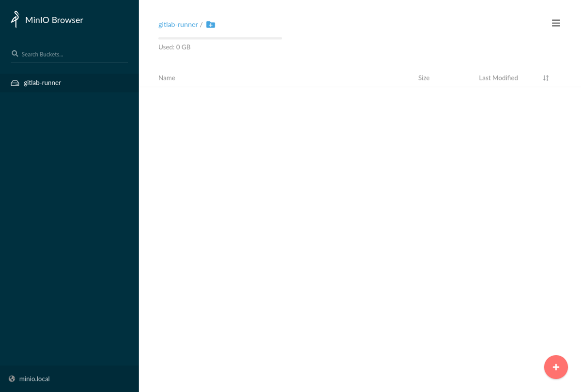This screenshot has width=581, height=392.
Task: Click the create new folder icon
Action: [x=210, y=24]
